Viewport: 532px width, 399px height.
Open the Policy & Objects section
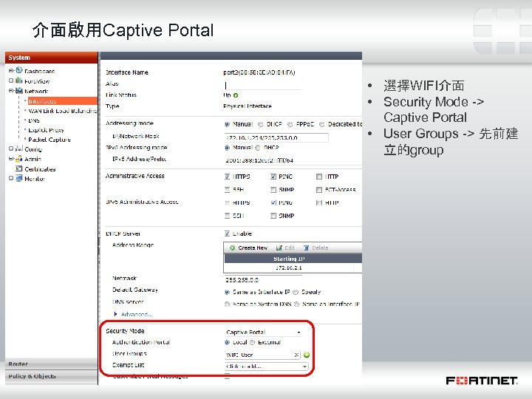(x=51, y=376)
